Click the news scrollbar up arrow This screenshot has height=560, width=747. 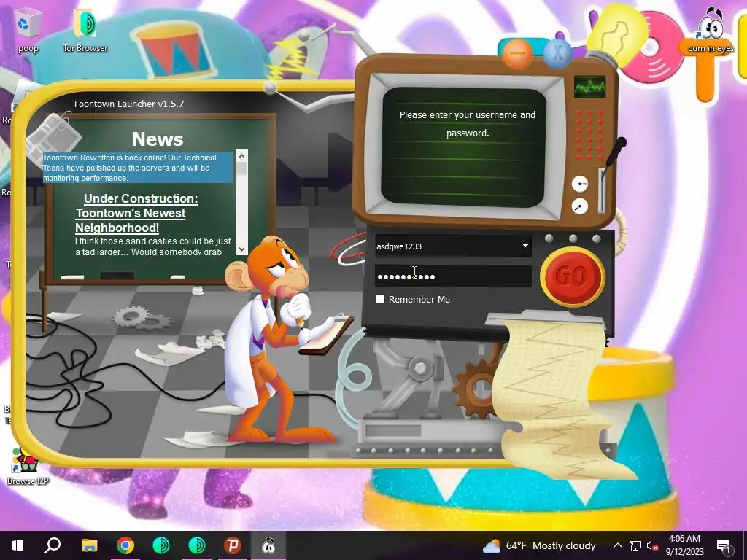point(241,156)
